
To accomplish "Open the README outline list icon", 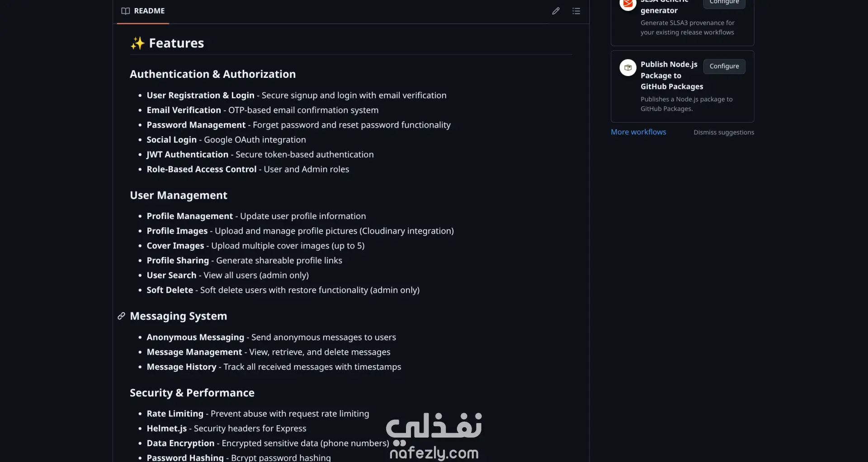I will [x=576, y=11].
